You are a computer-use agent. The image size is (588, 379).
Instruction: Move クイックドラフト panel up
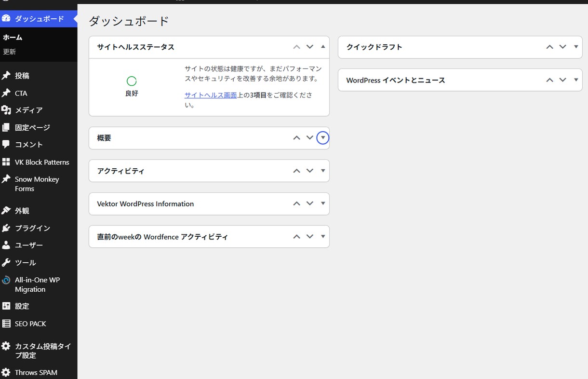(x=549, y=47)
